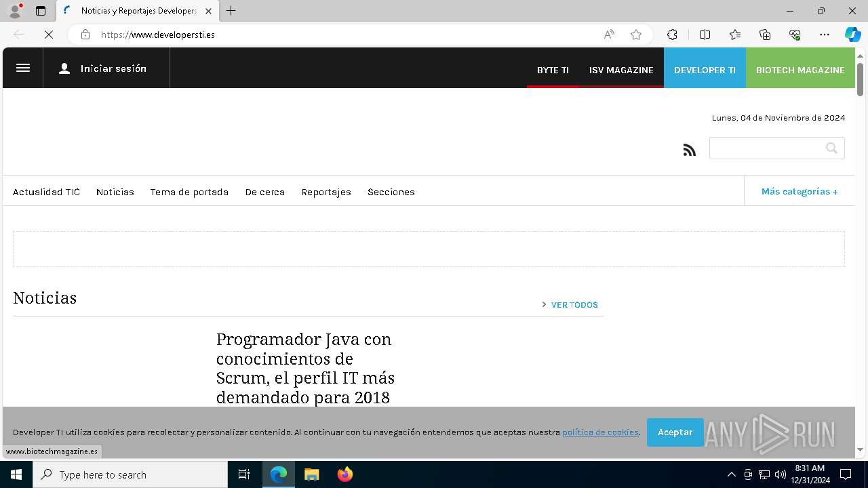
Task: Go back with browser back arrow
Action: 19,35
